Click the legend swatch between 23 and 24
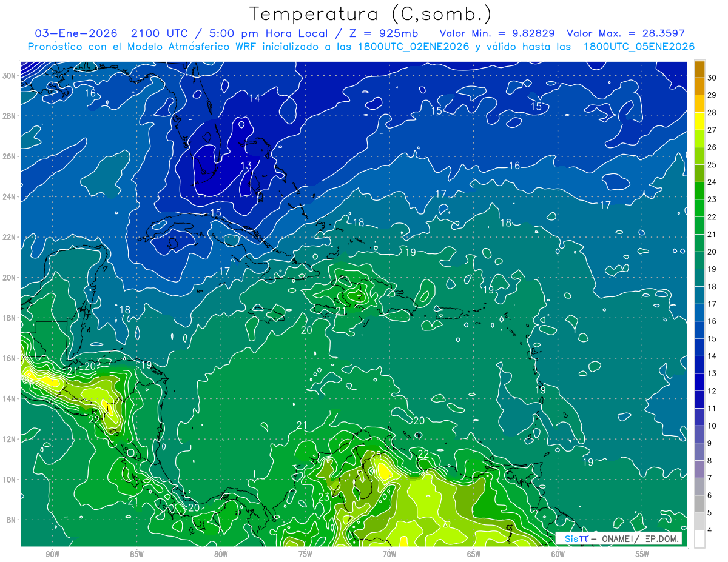This screenshot has width=728, height=562. coord(699,191)
